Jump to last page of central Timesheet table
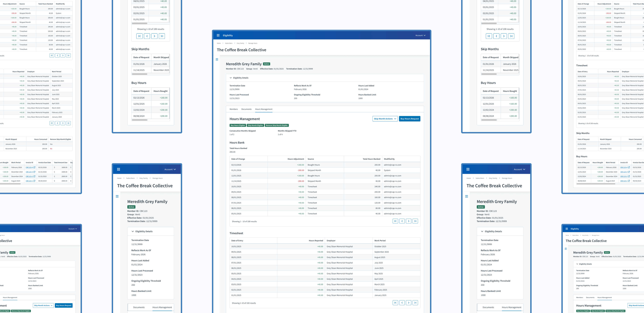644x313 pixels. [415, 303]
